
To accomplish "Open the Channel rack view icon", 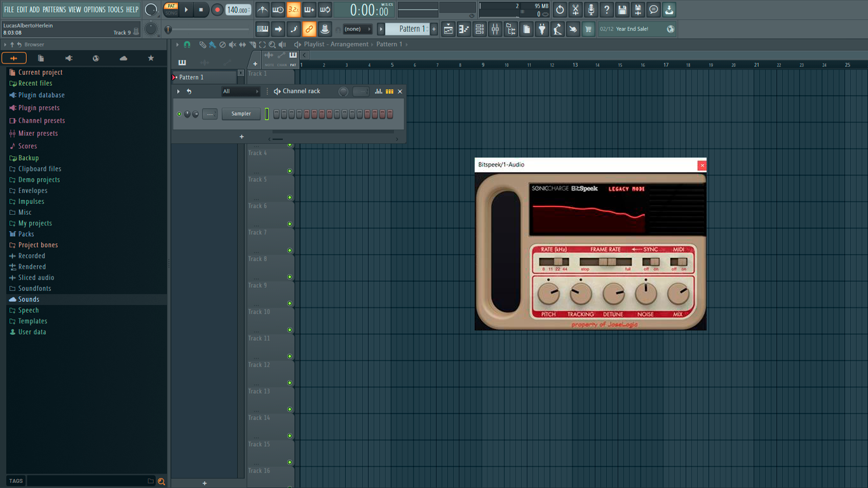I will click(480, 29).
